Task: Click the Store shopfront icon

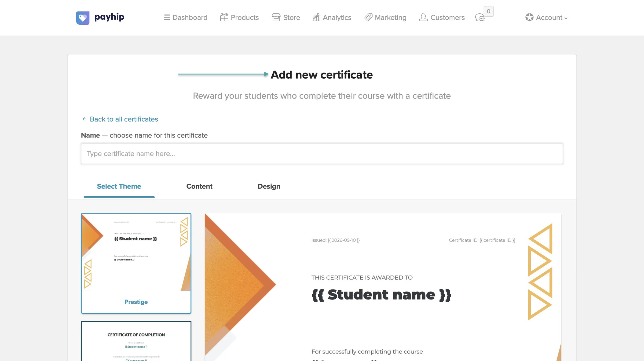Action: [276, 17]
